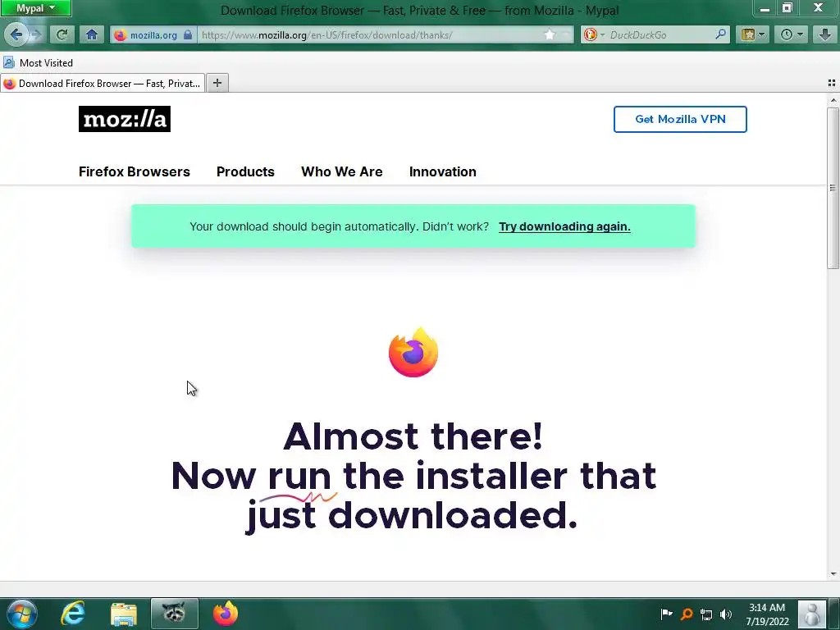Open the Windows Start menu orb

tap(22, 614)
